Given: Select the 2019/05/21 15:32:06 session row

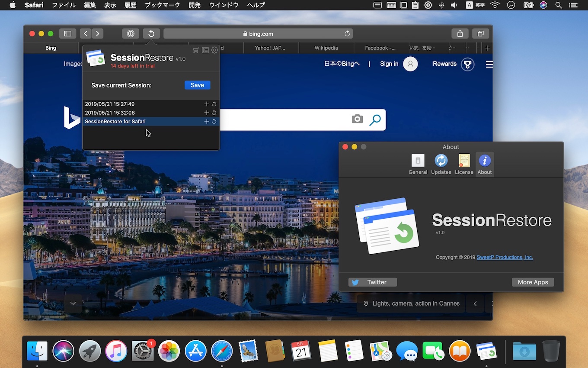Looking at the screenshot, I should 151,113.
